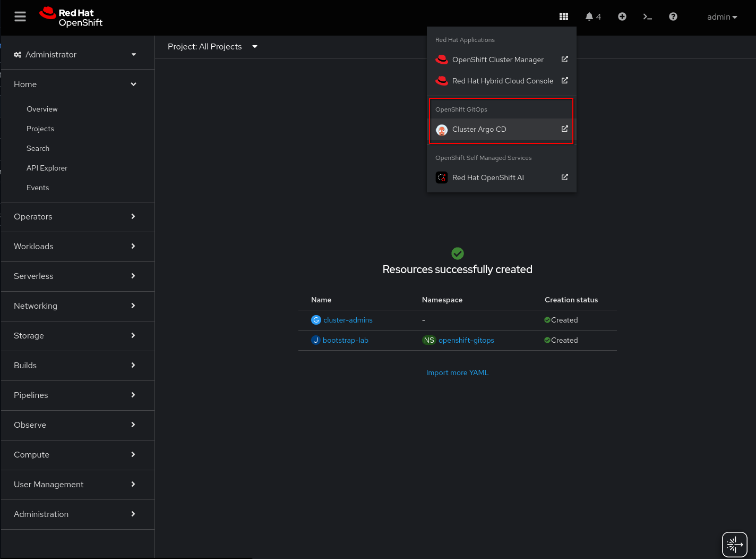Click the J badge next to bootstrap-lab
Image resolution: width=756 pixels, height=559 pixels.
pos(316,340)
